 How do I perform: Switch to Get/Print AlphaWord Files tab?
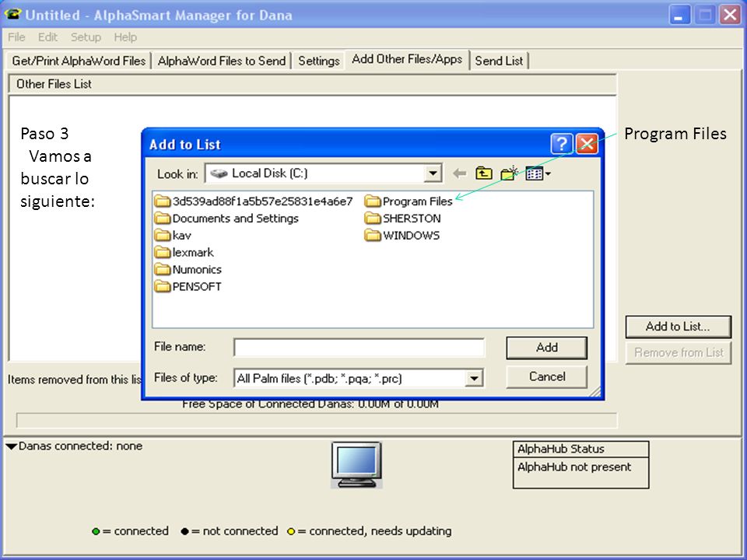pyautogui.click(x=79, y=61)
